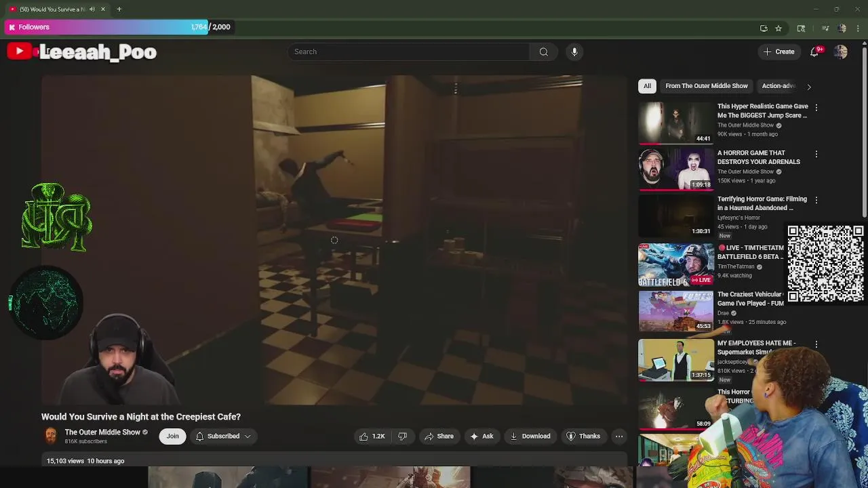Viewport: 868px width, 488px height.
Task: Select the All filter chip
Action: pyautogui.click(x=647, y=86)
